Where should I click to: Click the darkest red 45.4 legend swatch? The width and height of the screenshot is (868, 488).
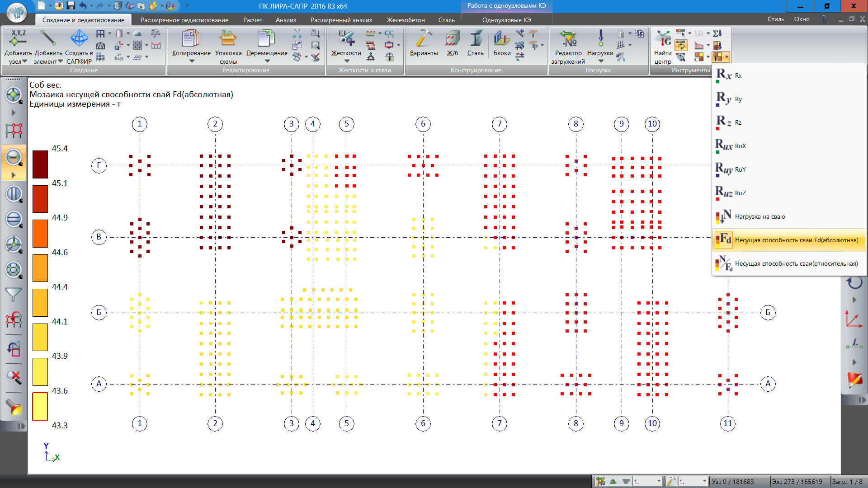click(x=40, y=164)
